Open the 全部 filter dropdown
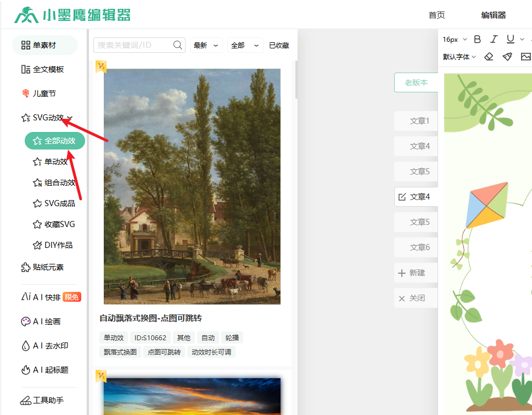This screenshot has width=532, height=415. 244,45
